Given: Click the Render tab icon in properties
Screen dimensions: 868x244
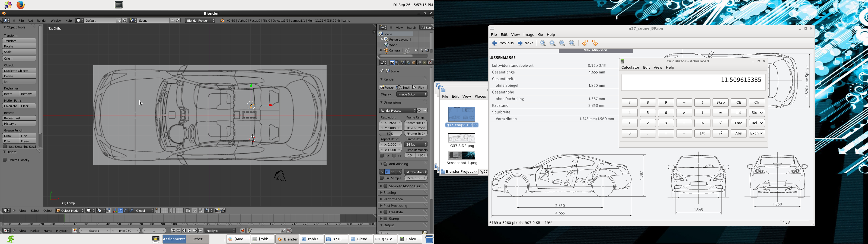Looking at the screenshot, I should coord(392,63).
